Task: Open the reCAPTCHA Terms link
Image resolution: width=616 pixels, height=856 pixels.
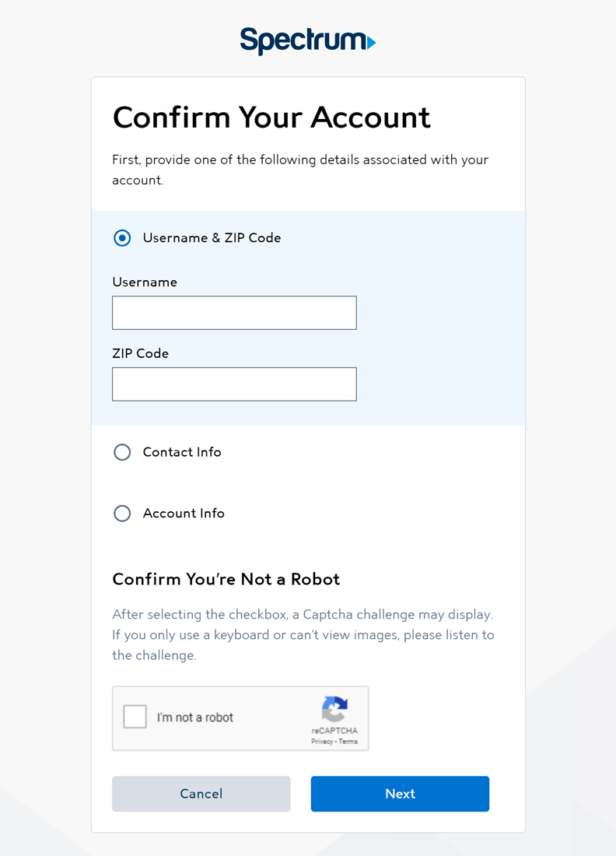Action: point(349,740)
